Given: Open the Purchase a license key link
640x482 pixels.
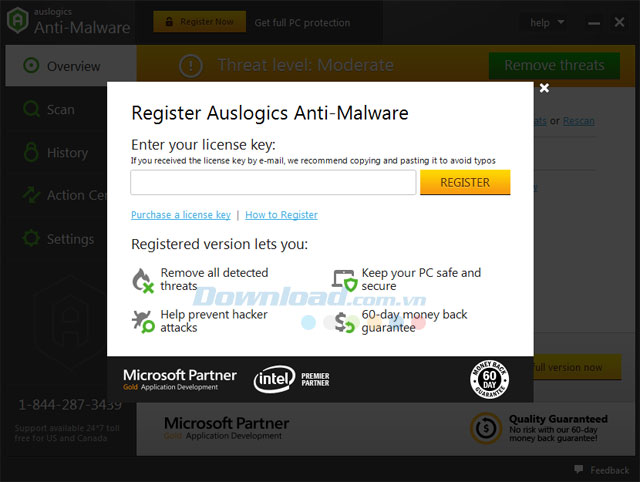Looking at the screenshot, I should (x=181, y=215).
